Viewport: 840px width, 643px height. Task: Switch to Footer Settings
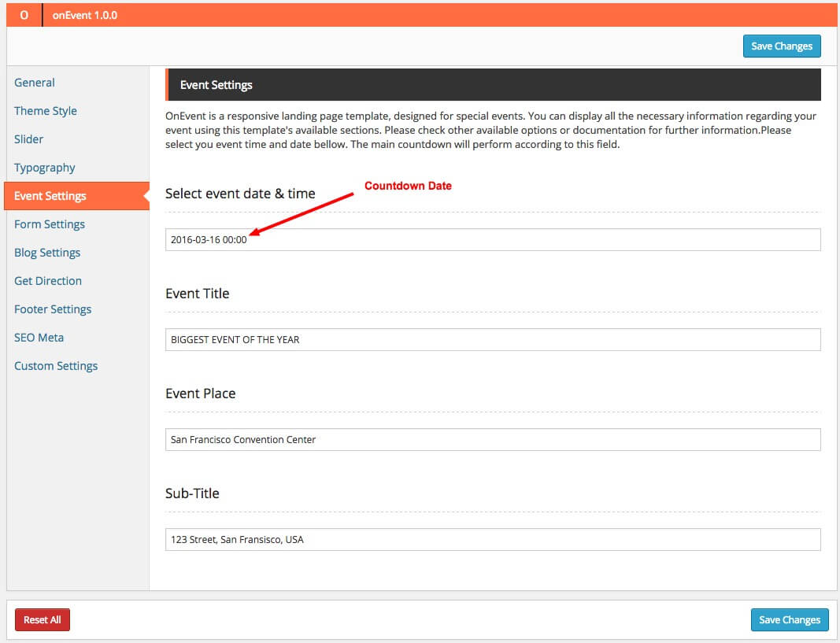[x=53, y=309]
